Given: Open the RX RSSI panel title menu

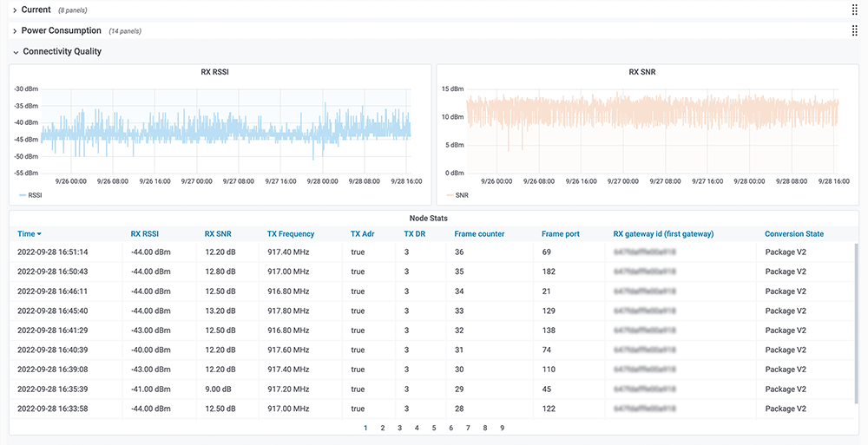Looking at the screenshot, I should click(x=214, y=72).
